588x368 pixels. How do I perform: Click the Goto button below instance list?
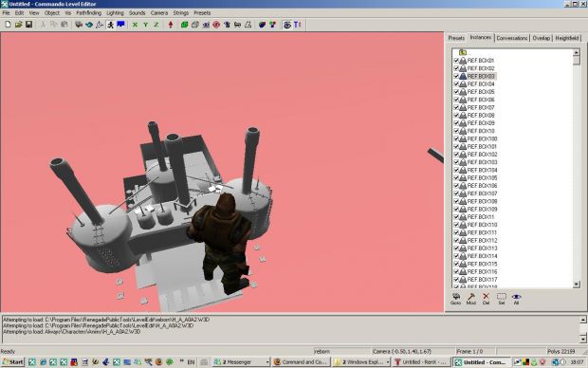[x=455, y=299]
